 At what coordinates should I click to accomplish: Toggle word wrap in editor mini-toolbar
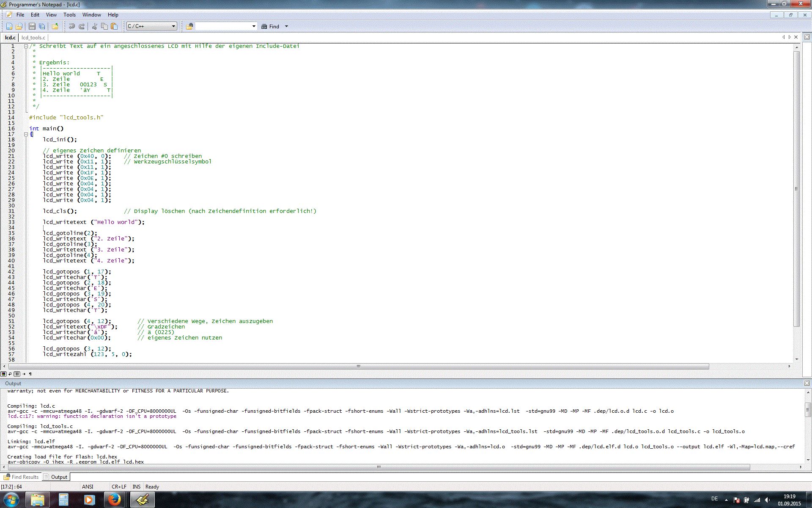10,374
